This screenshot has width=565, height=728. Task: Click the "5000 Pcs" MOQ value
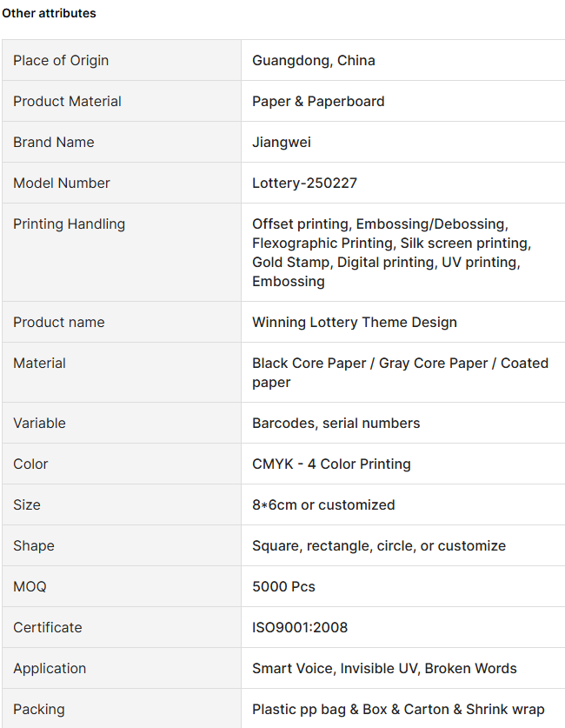pos(283,586)
